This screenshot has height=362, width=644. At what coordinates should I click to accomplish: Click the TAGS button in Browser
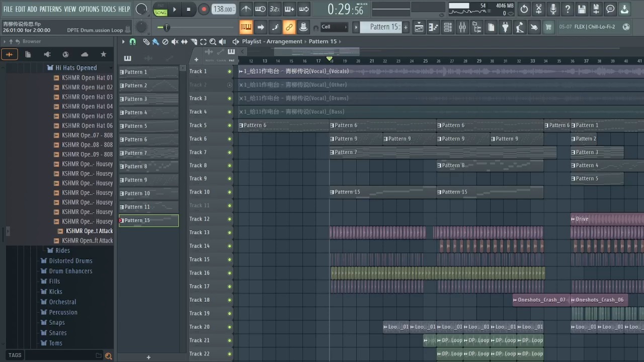click(x=15, y=355)
